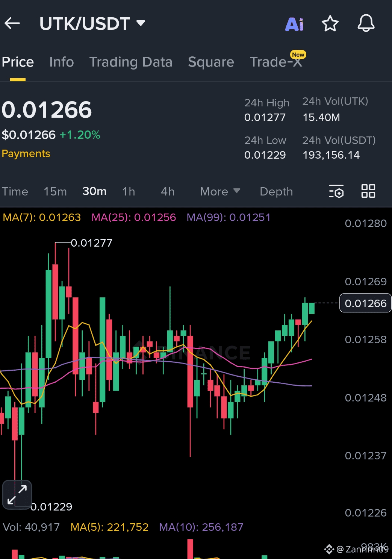Switch chart interval to 15m
Image resolution: width=392 pixels, height=559 pixels.
pos(55,191)
